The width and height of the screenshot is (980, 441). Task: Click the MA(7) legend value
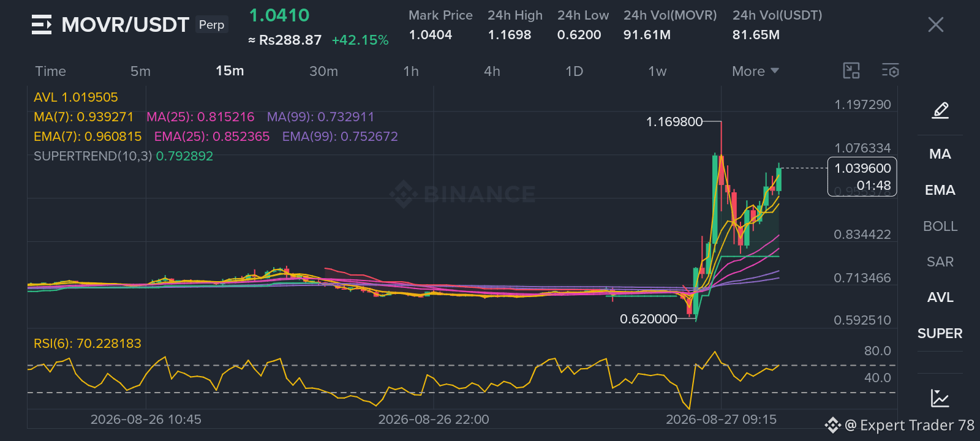[84, 117]
